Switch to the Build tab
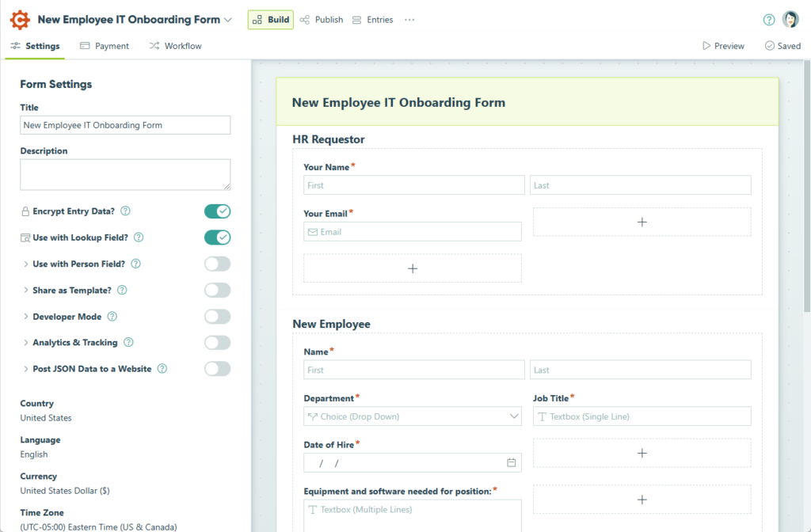This screenshot has width=811, height=532. [x=271, y=20]
